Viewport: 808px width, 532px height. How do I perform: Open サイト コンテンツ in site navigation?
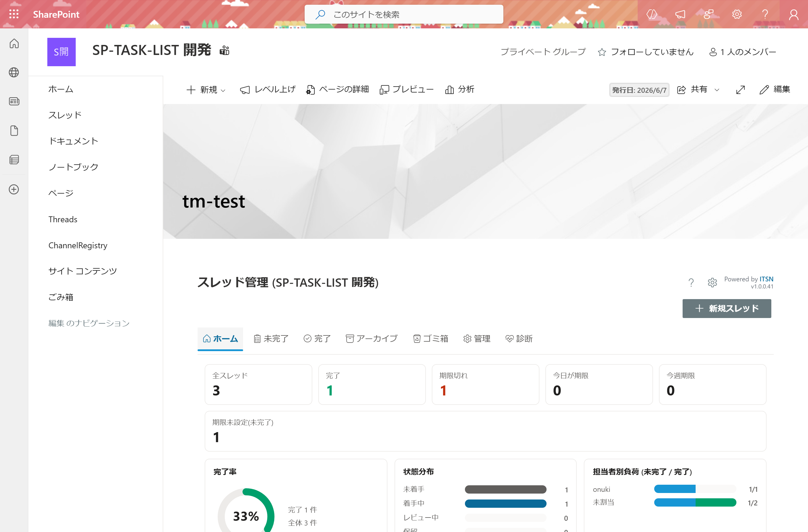[x=83, y=271]
